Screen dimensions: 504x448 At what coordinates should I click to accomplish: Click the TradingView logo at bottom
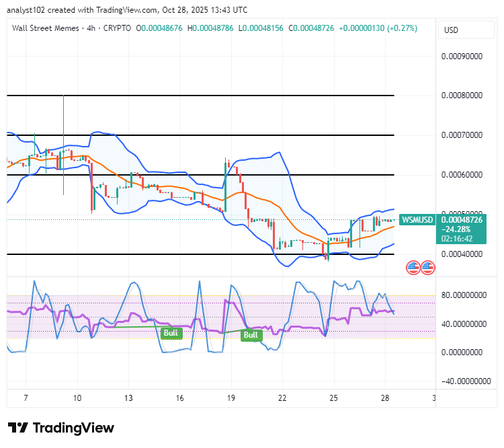coord(61,428)
